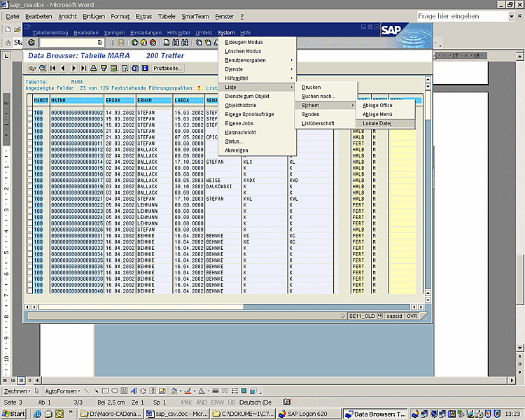The height and width of the screenshot is (420, 525).
Task: Tick the checkbox for row ending 012
Action: (x=29, y=149)
